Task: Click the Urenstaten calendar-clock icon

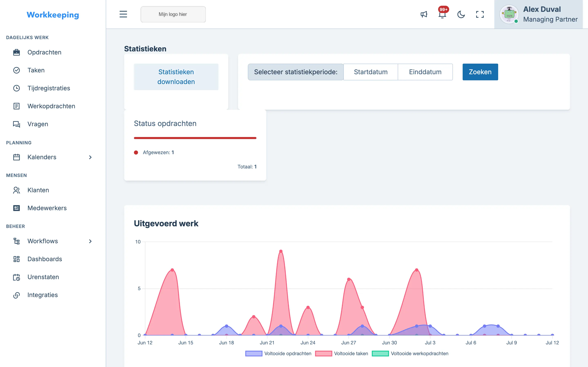Action: 16,277
